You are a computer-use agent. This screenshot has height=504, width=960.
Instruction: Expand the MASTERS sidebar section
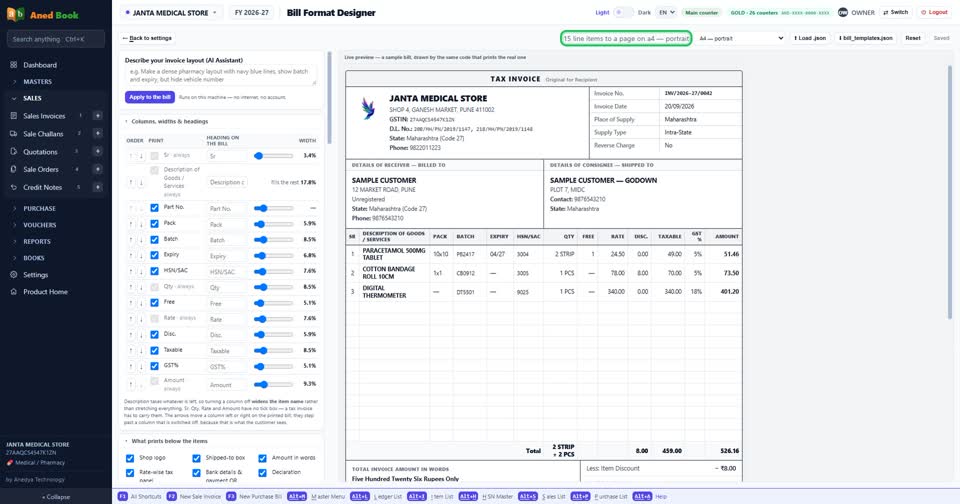[x=37, y=81]
